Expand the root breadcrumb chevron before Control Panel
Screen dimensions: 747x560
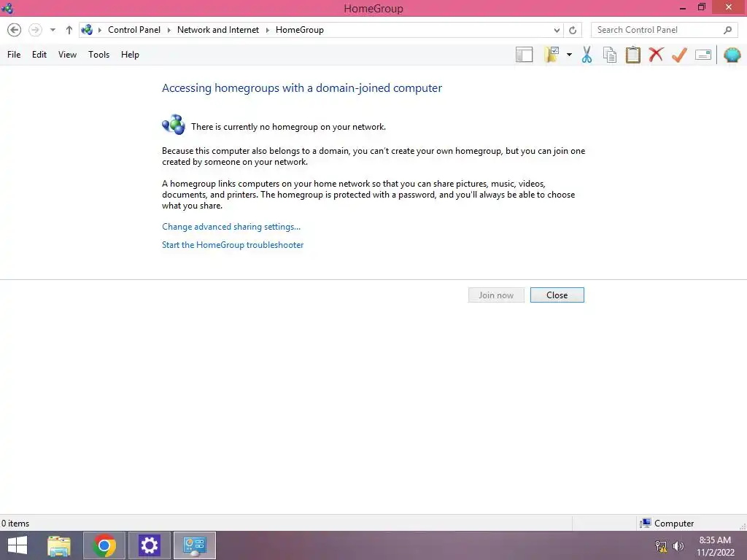[99, 30]
